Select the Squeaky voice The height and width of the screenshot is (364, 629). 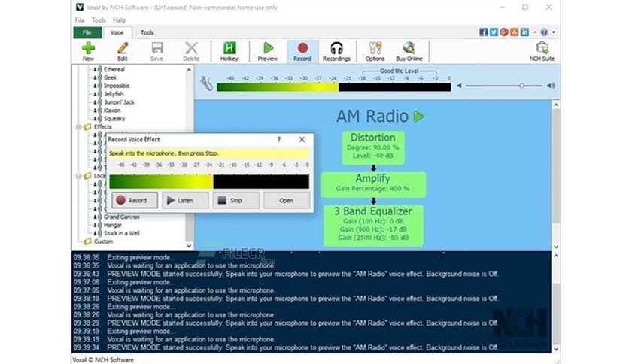click(x=114, y=119)
